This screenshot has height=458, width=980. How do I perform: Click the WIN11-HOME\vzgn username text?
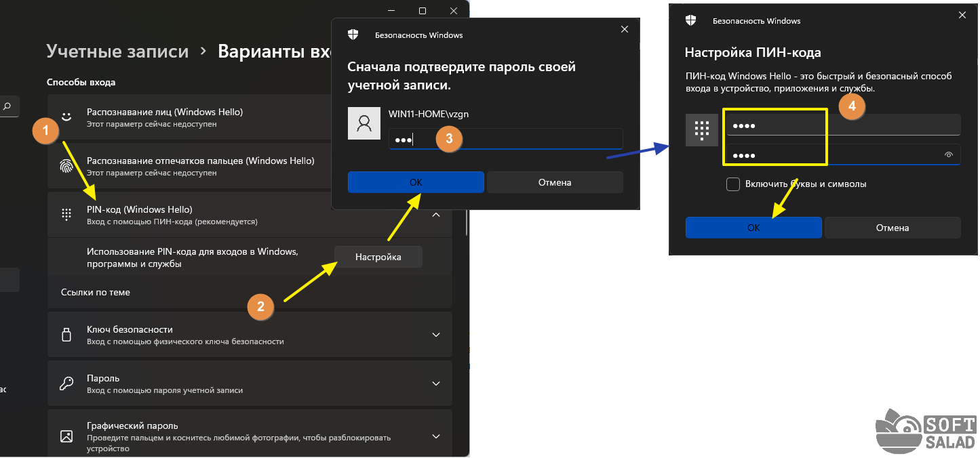click(429, 114)
